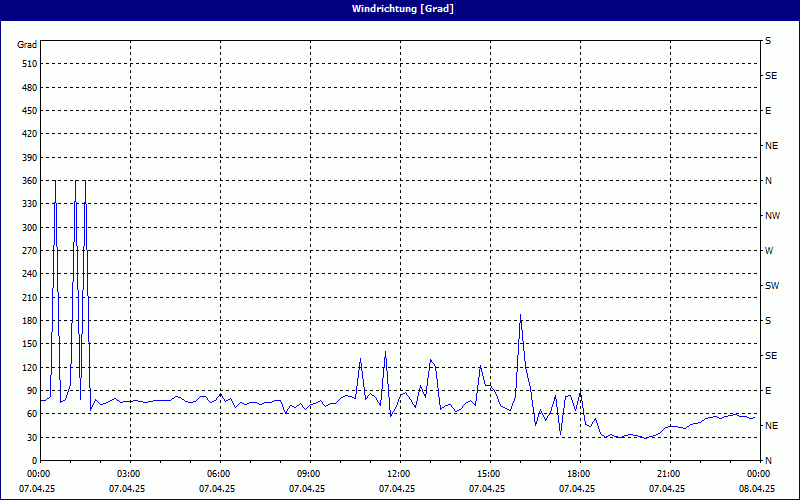This screenshot has width=800, height=500.
Task: Select the 510 value on the y-axis
Action: tap(27, 64)
